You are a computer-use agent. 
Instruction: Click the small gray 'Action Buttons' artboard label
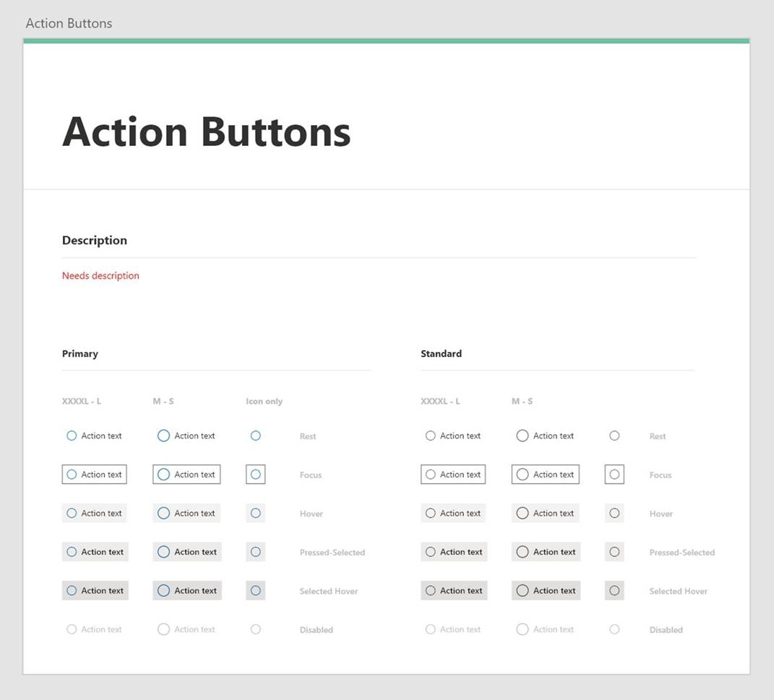point(69,23)
